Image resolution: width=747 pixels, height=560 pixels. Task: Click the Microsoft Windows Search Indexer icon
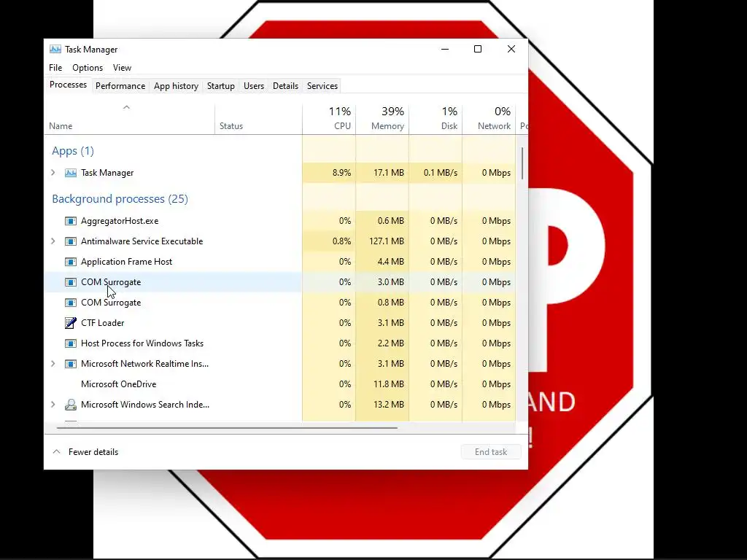pos(71,405)
